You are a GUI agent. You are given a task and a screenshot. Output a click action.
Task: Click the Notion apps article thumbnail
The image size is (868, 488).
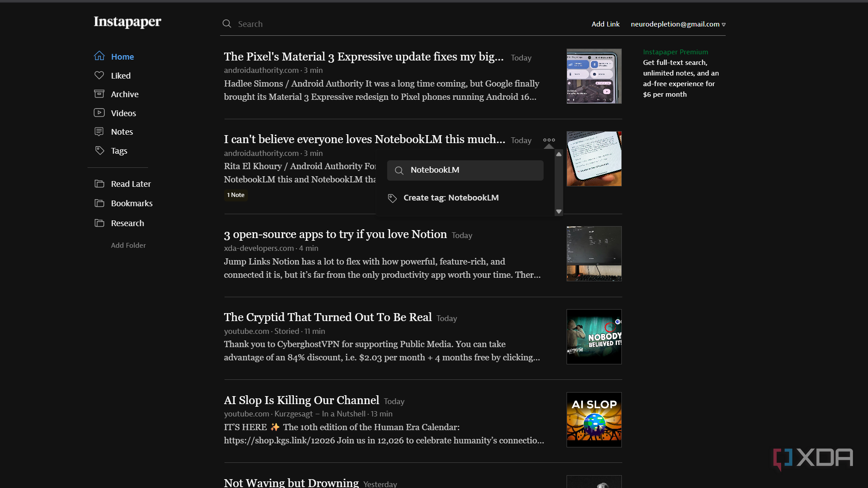pos(594,253)
